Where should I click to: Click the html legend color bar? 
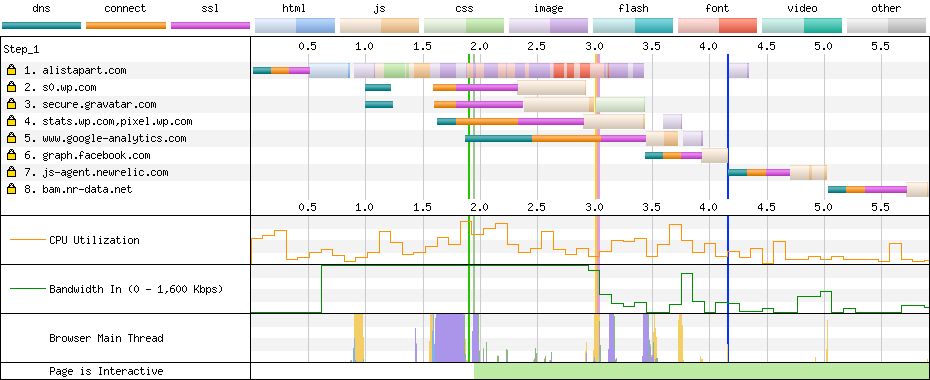coord(295,25)
